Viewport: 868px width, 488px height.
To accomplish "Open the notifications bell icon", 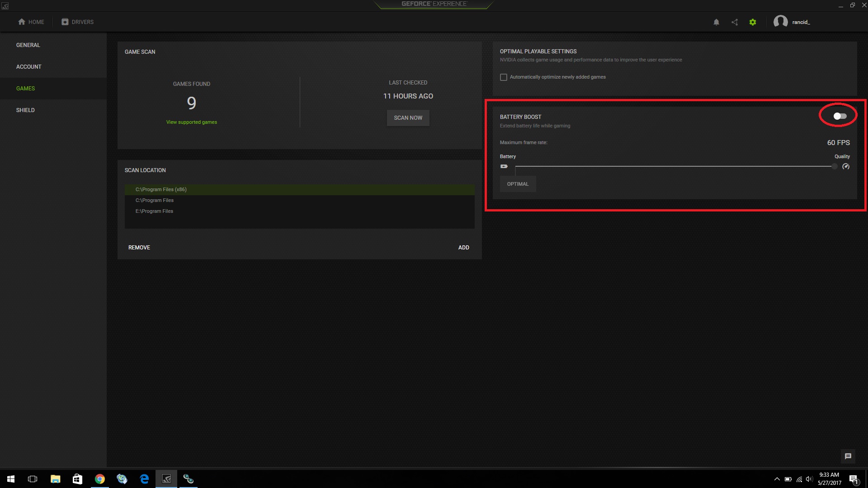I will 716,22.
